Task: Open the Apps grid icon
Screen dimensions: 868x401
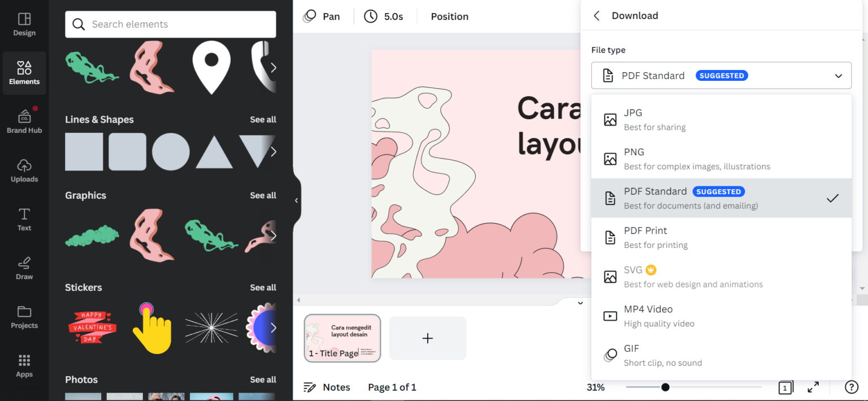Action: (24, 365)
